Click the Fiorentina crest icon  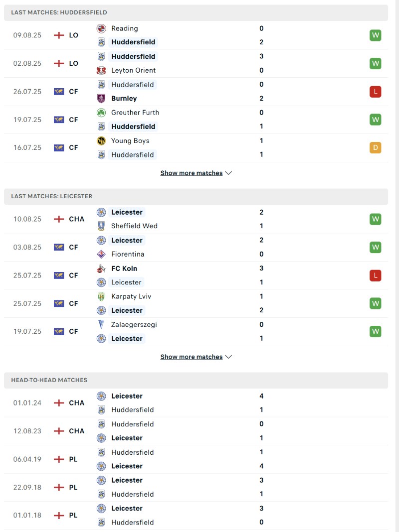click(101, 254)
